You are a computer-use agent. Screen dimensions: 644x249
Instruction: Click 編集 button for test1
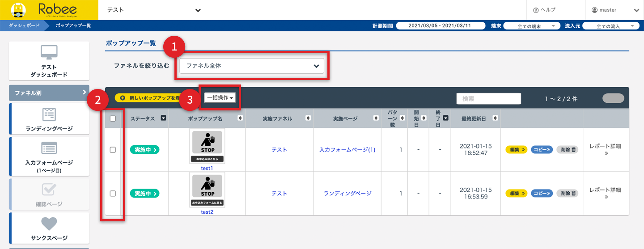tap(517, 150)
